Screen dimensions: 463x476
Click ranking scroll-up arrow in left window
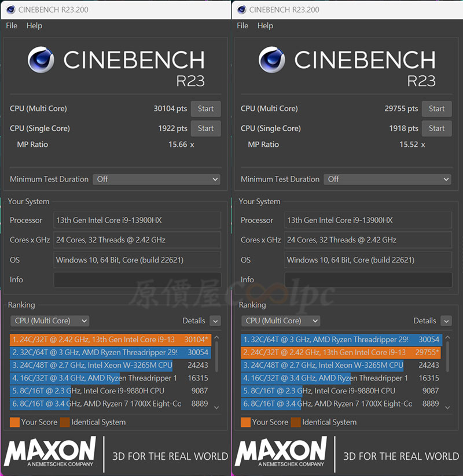[x=216, y=337]
